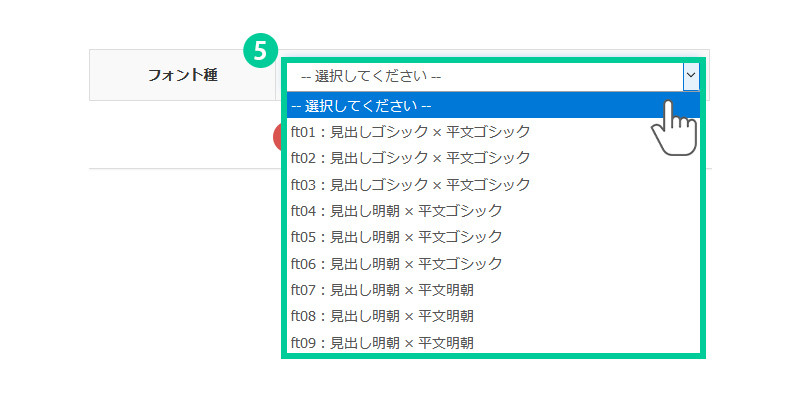Select the ft08 font option
The width and height of the screenshot is (800, 410).
click(382, 316)
